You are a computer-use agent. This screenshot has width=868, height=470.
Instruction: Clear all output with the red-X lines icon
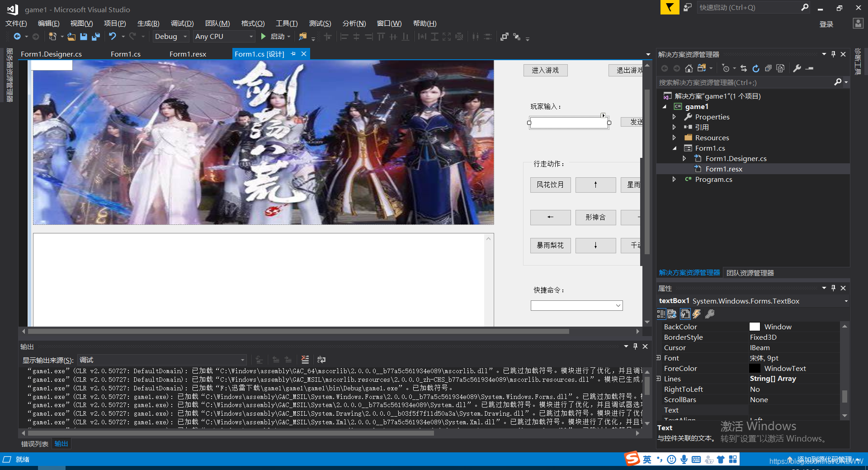(x=305, y=360)
